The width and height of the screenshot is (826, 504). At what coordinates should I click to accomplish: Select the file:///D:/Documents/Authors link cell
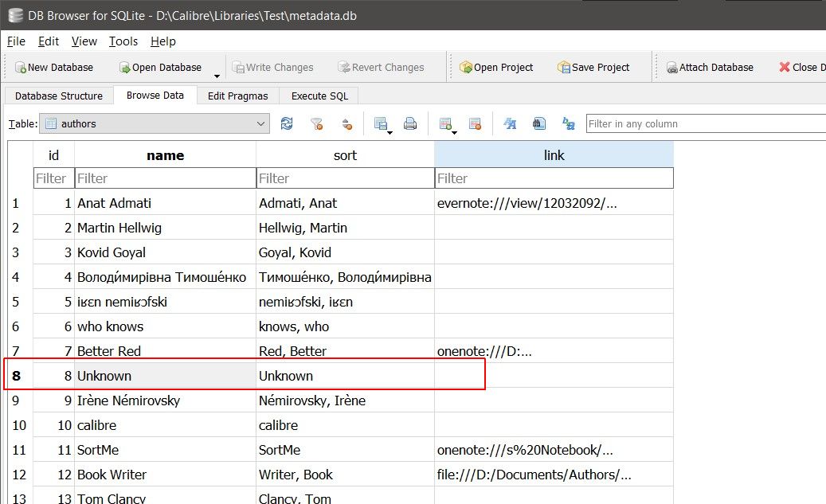(554, 475)
